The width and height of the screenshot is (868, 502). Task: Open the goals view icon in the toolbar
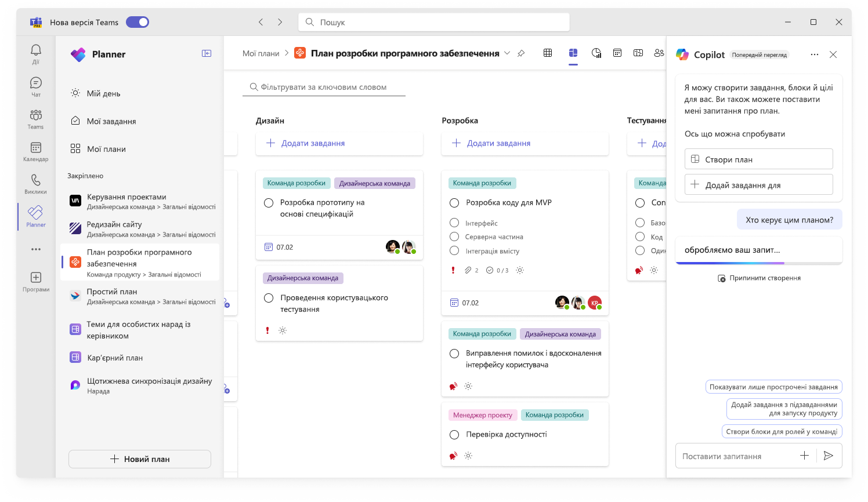[x=638, y=53]
